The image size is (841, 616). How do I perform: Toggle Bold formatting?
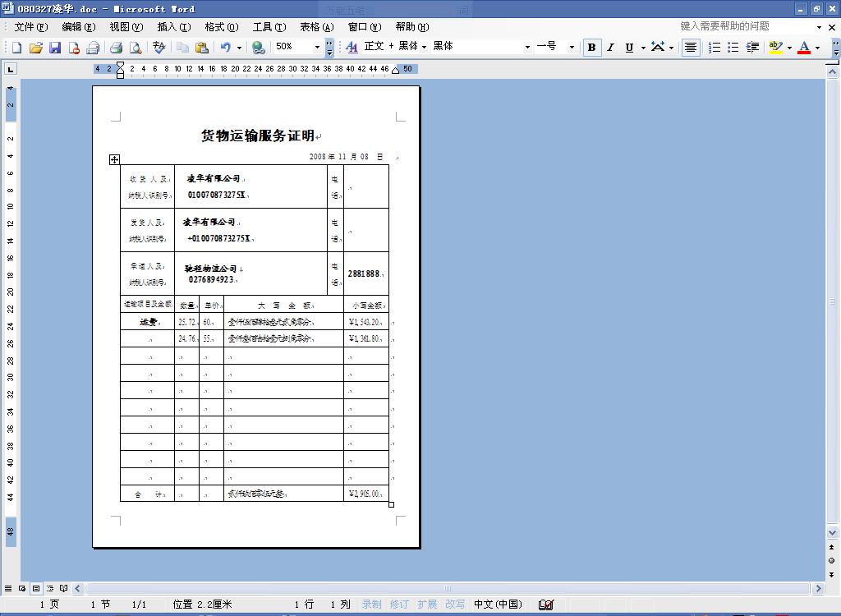coord(591,48)
